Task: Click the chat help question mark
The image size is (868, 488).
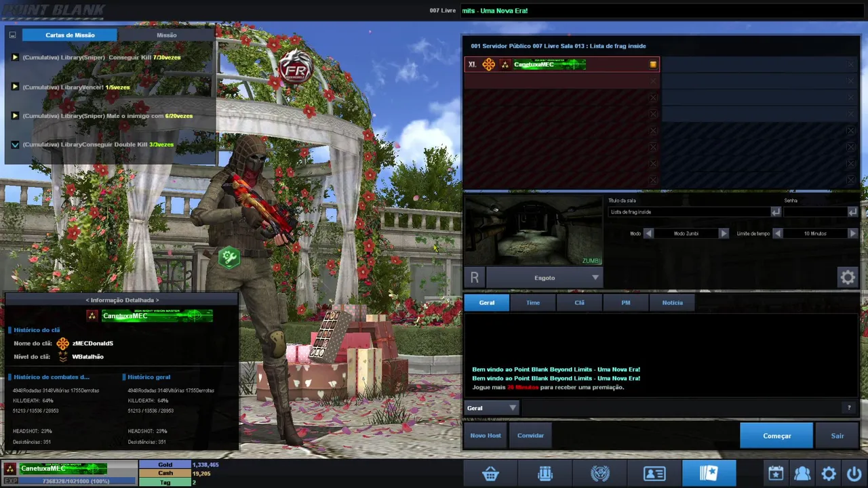Action: 849,408
